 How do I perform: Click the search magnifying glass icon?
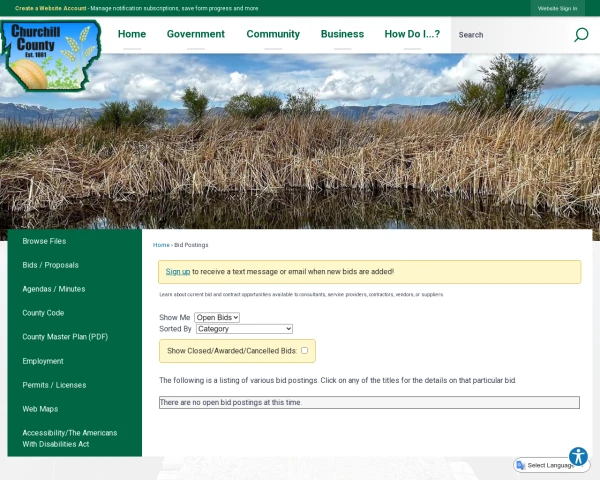tap(580, 35)
